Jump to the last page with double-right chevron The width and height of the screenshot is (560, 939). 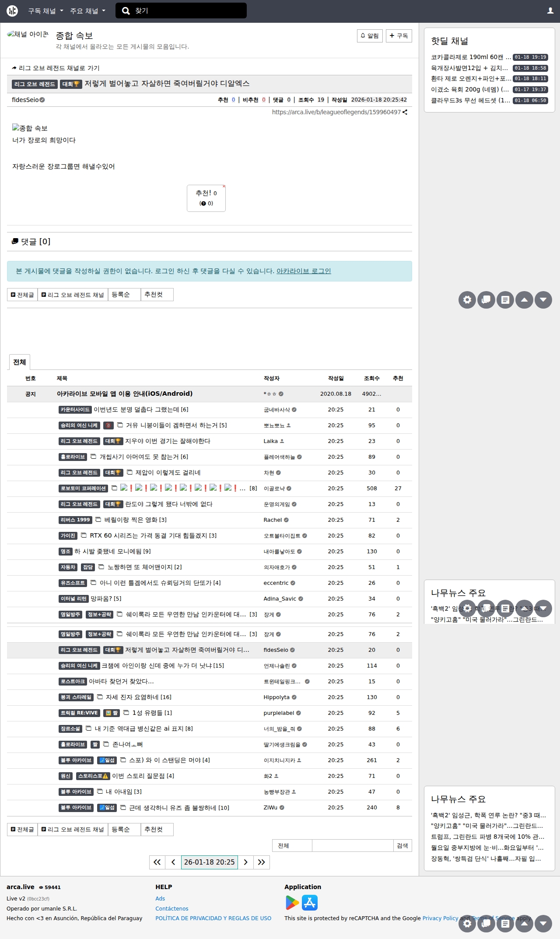(x=262, y=862)
